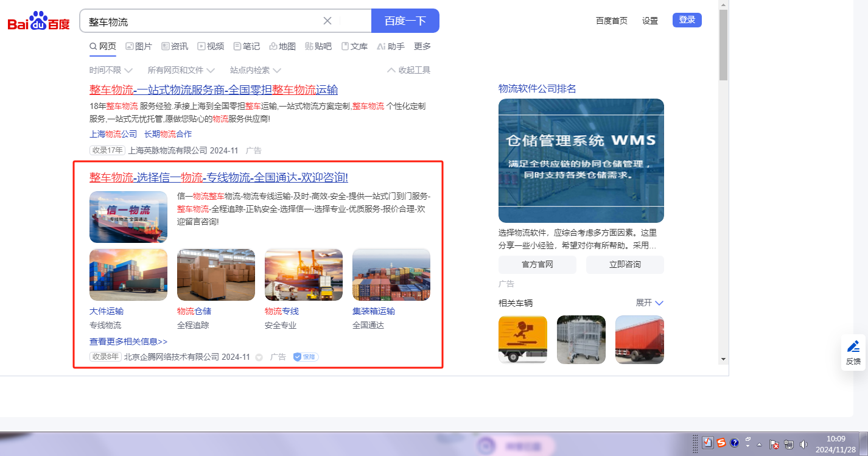The image size is (868, 456).
Task: Select the orange delivery truck vehicle thumbnail
Action: [523, 340]
